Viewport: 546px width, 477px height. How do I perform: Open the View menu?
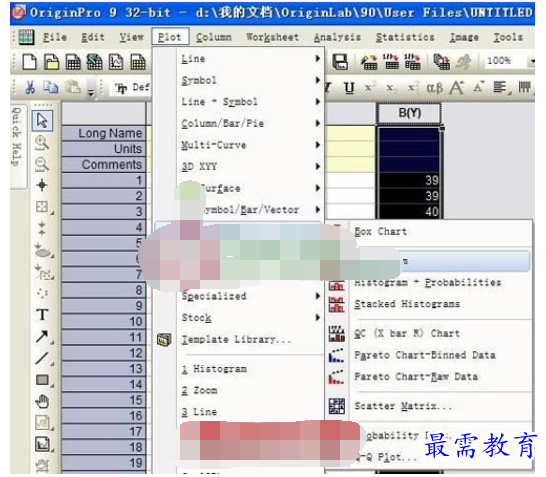click(131, 37)
